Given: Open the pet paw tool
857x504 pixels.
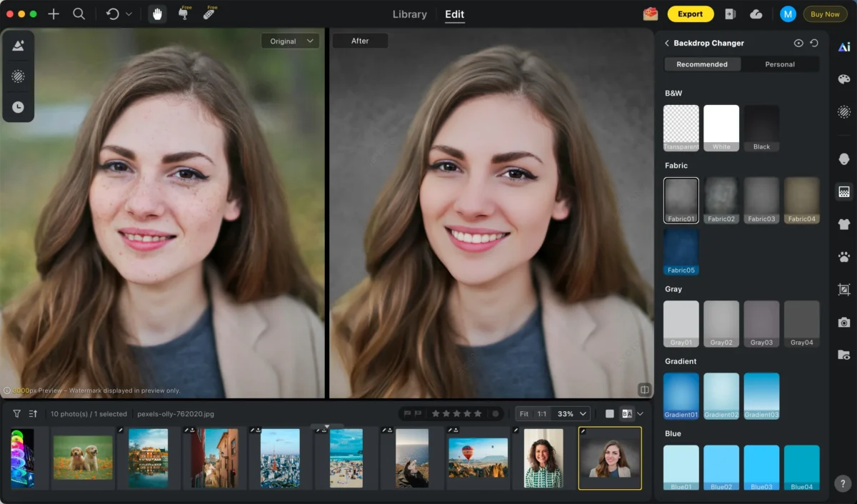Looking at the screenshot, I should point(844,257).
